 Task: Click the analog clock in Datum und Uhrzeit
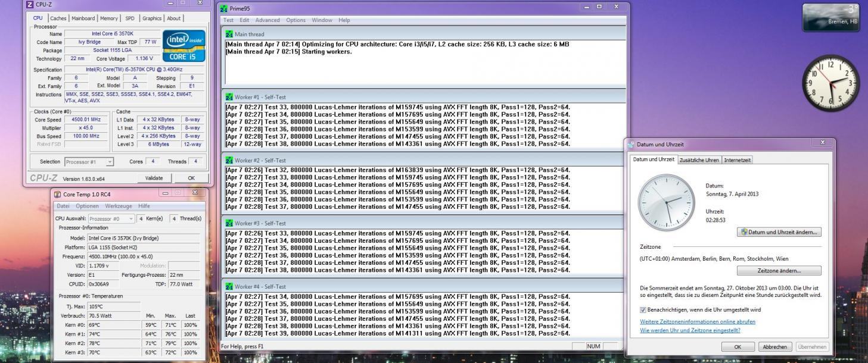coord(666,203)
